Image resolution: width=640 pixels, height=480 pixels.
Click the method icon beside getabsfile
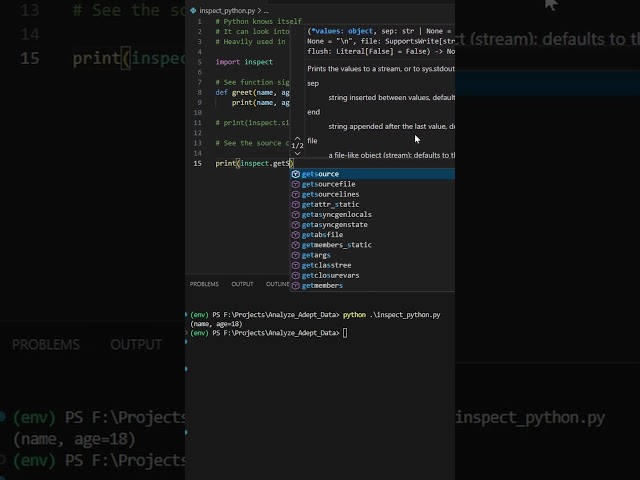296,235
